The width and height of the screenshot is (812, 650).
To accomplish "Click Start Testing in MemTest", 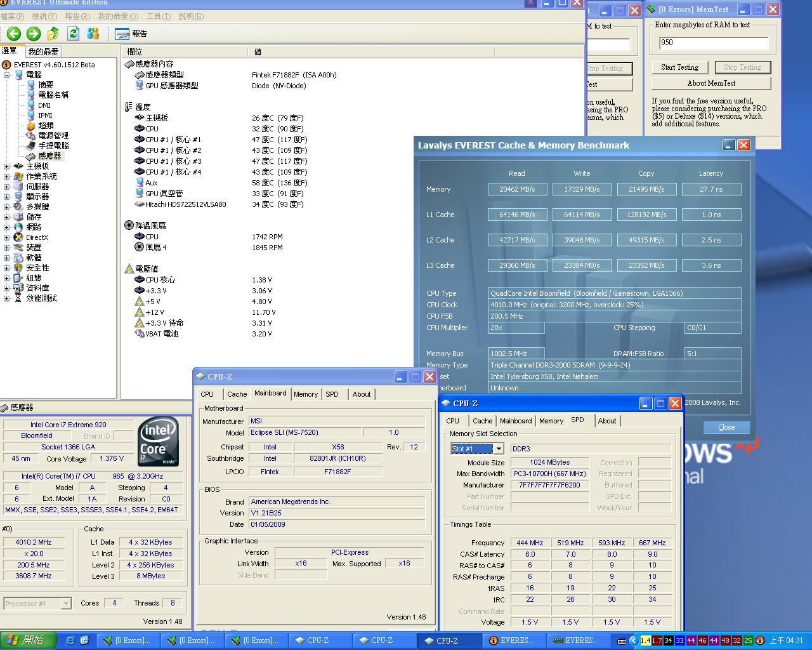I will tap(679, 67).
